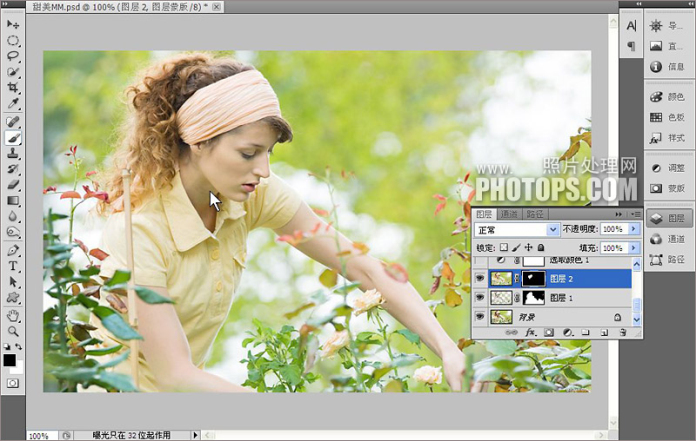Viewport: 696px width, 441px height.
Task: Click the delete layer trash icon
Action: click(x=621, y=332)
